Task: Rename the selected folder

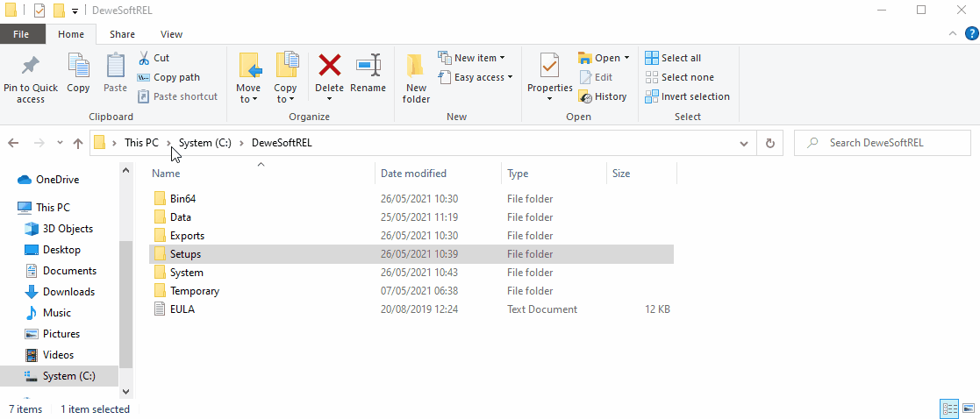Action: pyautogui.click(x=368, y=74)
